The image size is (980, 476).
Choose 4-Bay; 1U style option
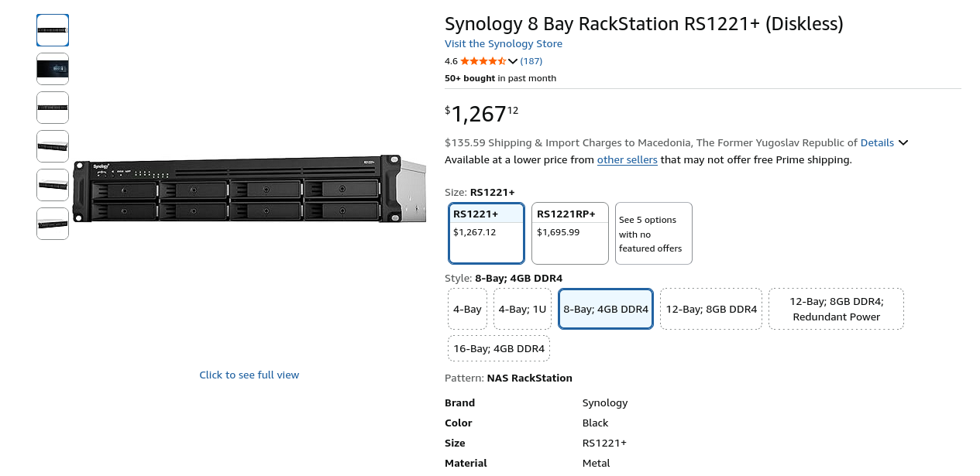click(522, 309)
